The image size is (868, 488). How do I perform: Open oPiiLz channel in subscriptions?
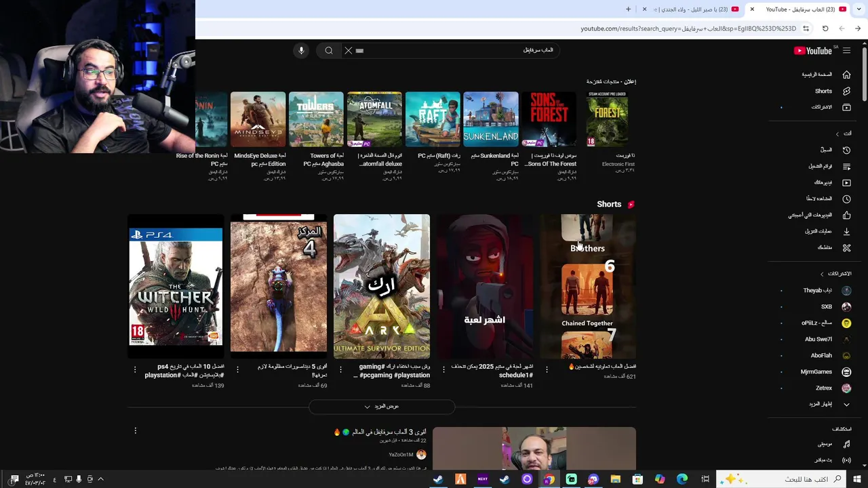click(x=825, y=323)
